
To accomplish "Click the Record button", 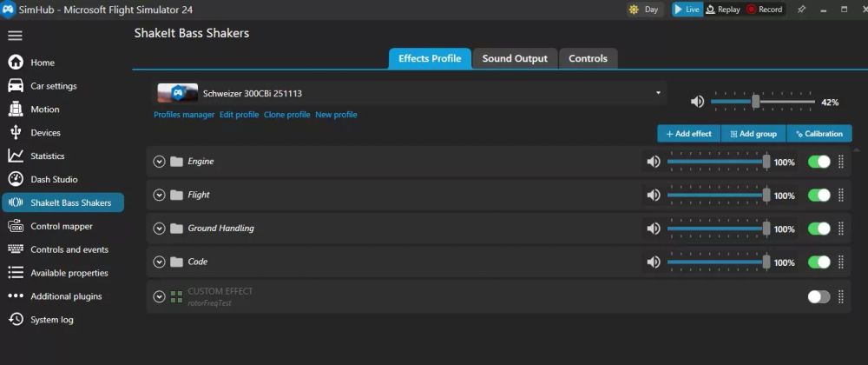I will [765, 10].
